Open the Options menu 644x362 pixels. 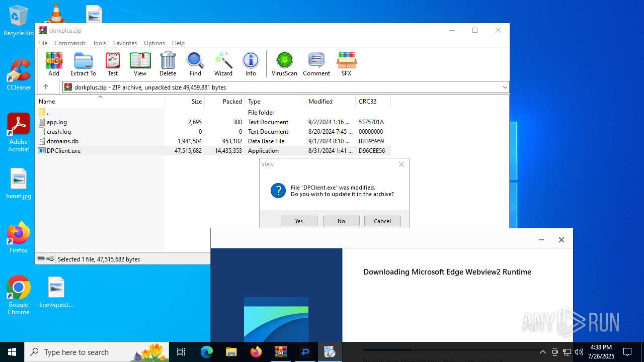(154, 43)
